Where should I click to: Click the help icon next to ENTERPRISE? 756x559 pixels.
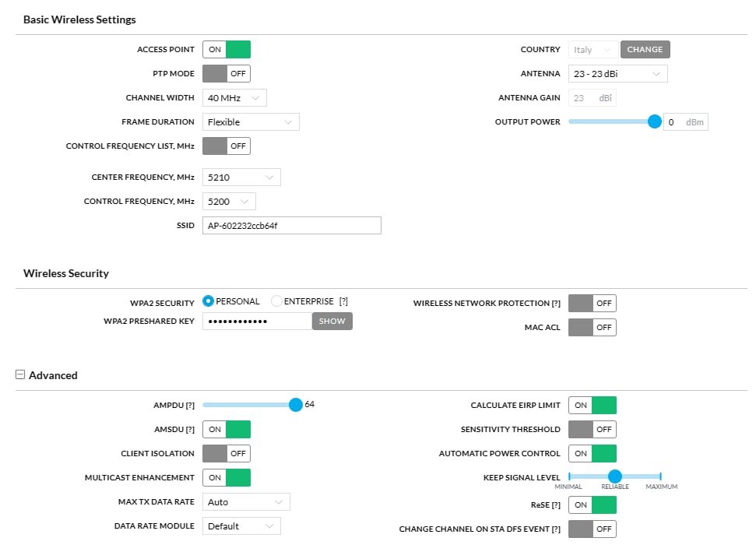tap(343, 301)
